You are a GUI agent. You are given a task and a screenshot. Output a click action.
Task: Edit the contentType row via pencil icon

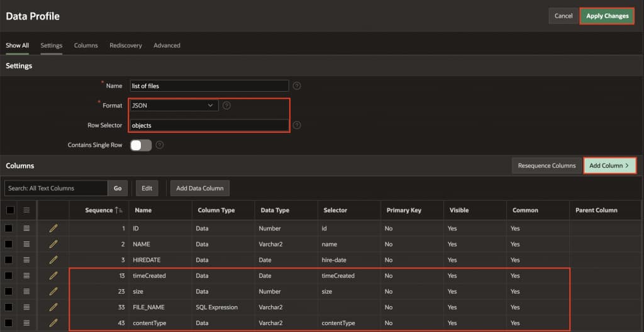pos(53,323)
